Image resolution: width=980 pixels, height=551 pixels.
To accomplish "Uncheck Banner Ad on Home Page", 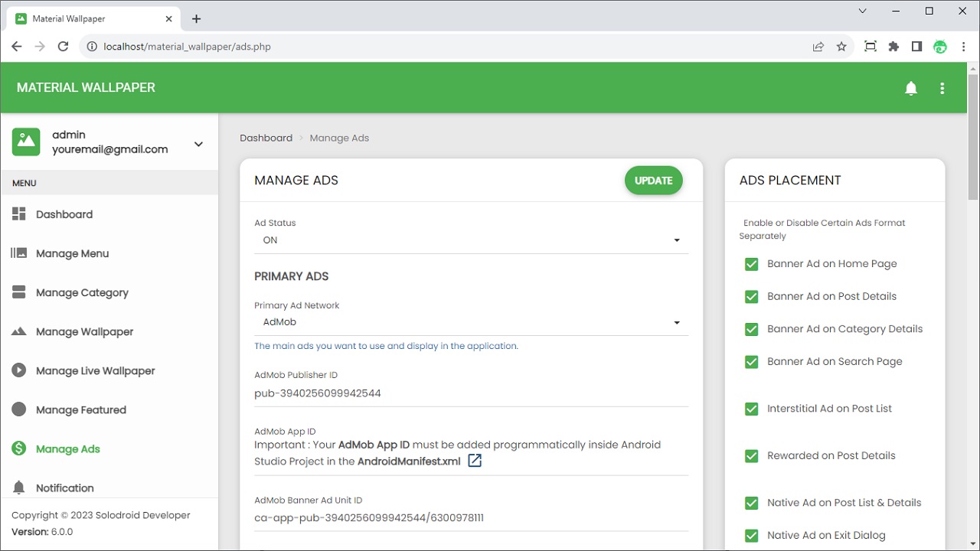I will (x=751, y=264).
